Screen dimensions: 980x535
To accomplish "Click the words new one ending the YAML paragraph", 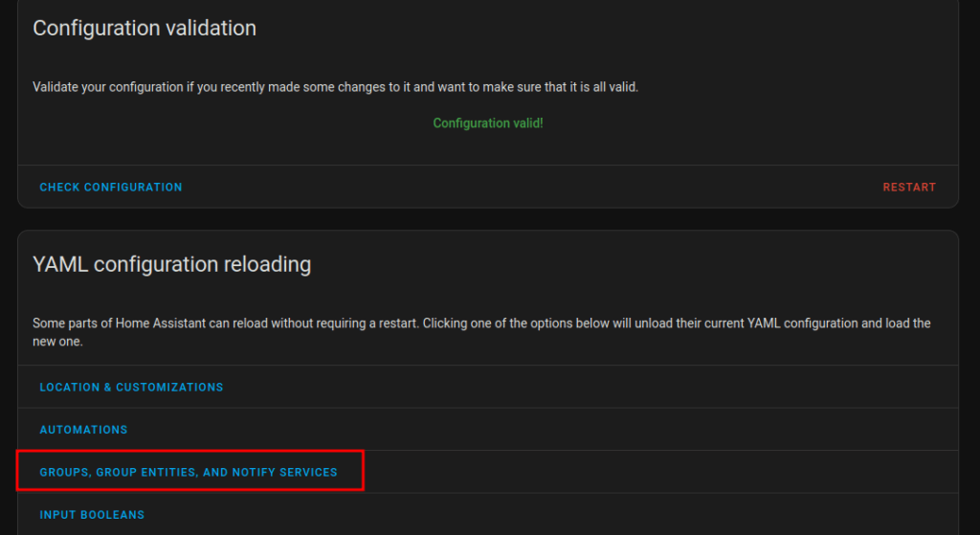I will pos(56,342).
